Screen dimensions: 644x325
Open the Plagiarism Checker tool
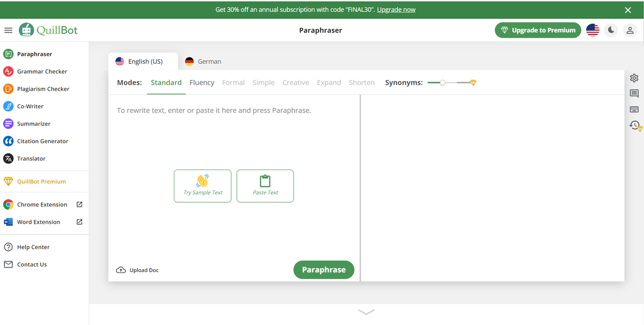click(36, 89)
